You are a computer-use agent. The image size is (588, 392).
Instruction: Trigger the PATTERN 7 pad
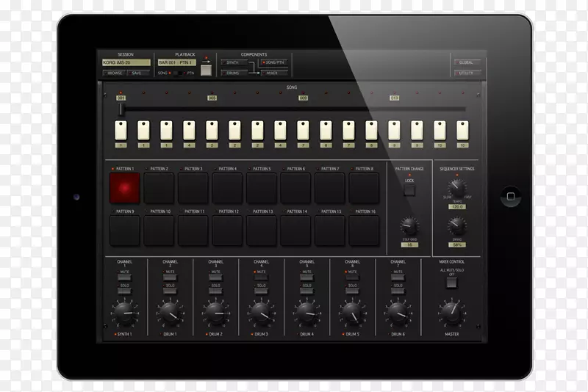(329, 188)
